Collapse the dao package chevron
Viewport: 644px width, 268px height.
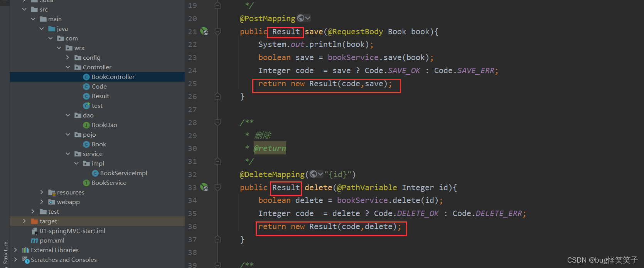click(68, 115)
